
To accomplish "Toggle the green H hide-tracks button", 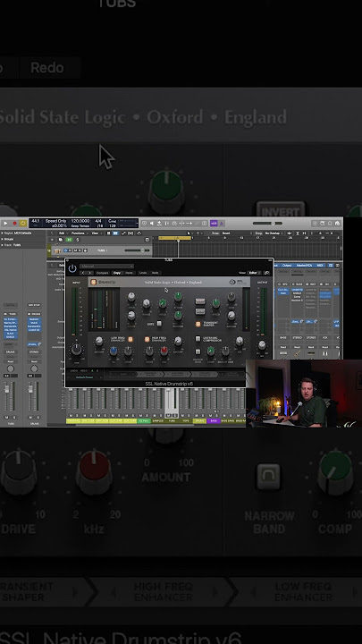I will pyautogui.click(x=70, y=240).
